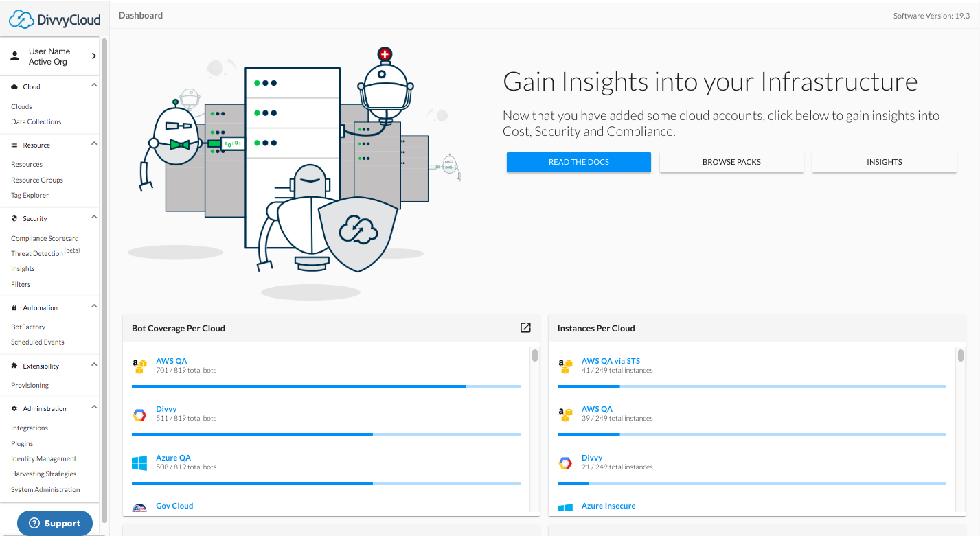The height and width of the screenshot is (536, 980).
Task: Click Google Cloud icon beside Divvy instances
Action: [x=565, y=463]
